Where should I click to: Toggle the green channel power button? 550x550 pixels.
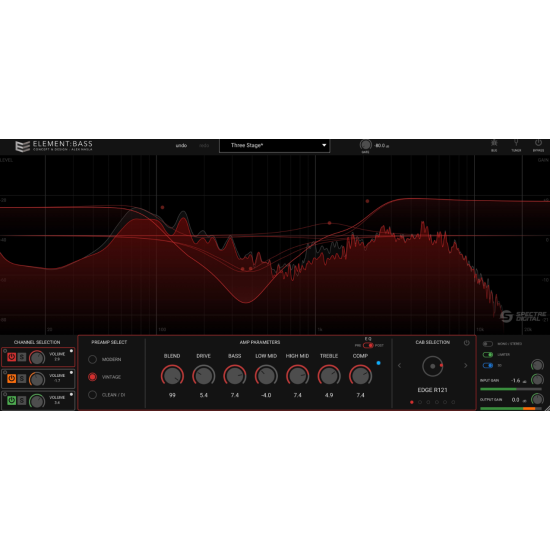[12, 400]
